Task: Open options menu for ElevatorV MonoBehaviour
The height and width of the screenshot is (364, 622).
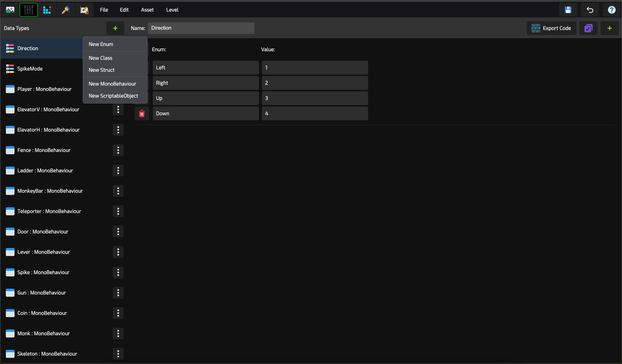Action: (118, 110)
